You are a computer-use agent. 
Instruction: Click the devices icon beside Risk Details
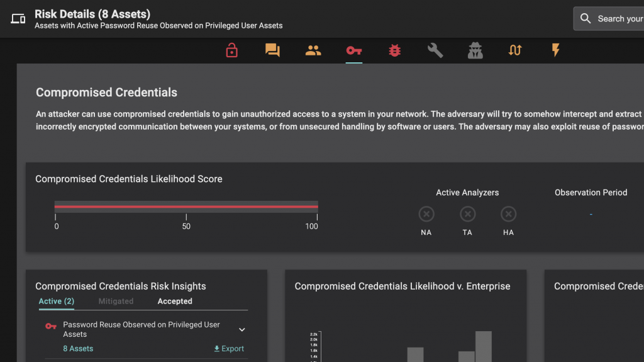[x=18, y=18]
